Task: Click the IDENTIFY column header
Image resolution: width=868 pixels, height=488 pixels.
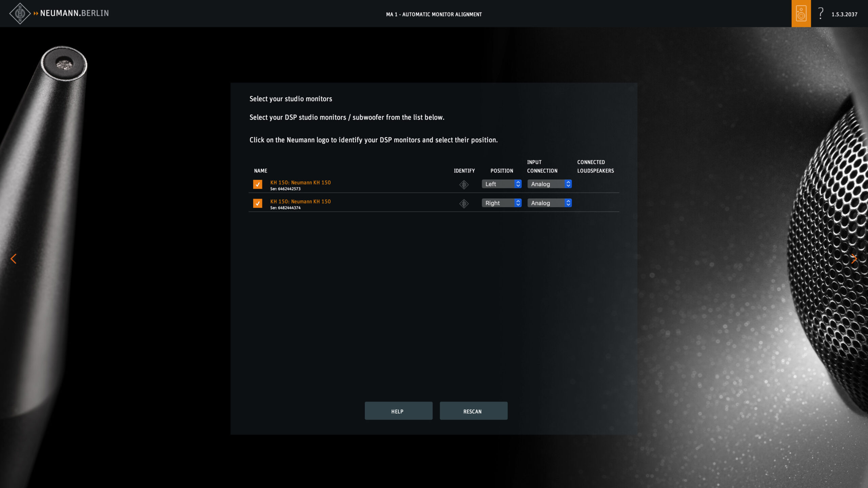Action: 464,171
